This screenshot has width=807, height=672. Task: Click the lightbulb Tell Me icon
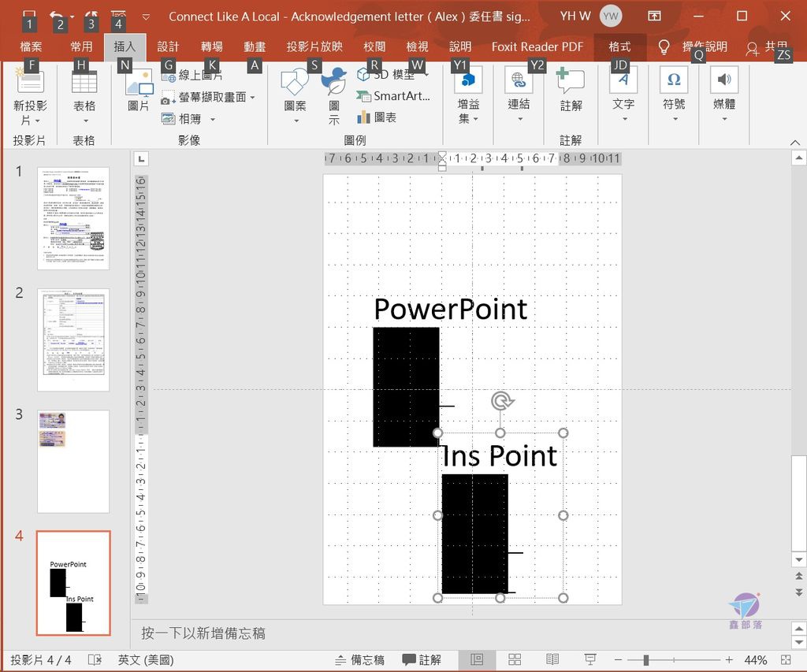(664, 47)
